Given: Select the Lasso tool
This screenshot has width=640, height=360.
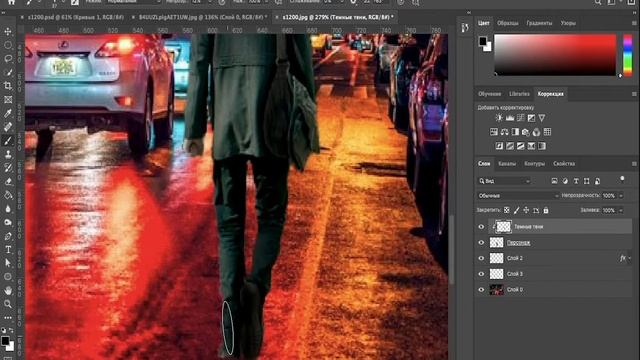Looking at the screenshot, I should [8, 58].
